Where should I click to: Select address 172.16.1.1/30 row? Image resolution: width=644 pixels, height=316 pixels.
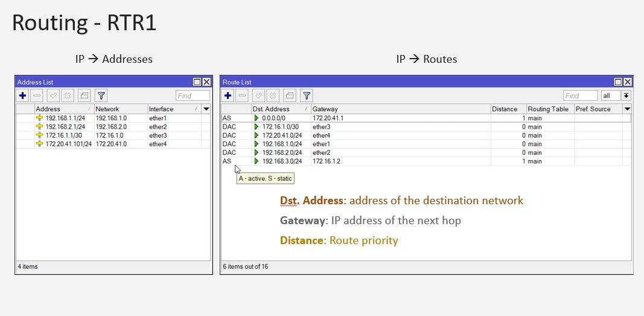click(x=113, y=135)
